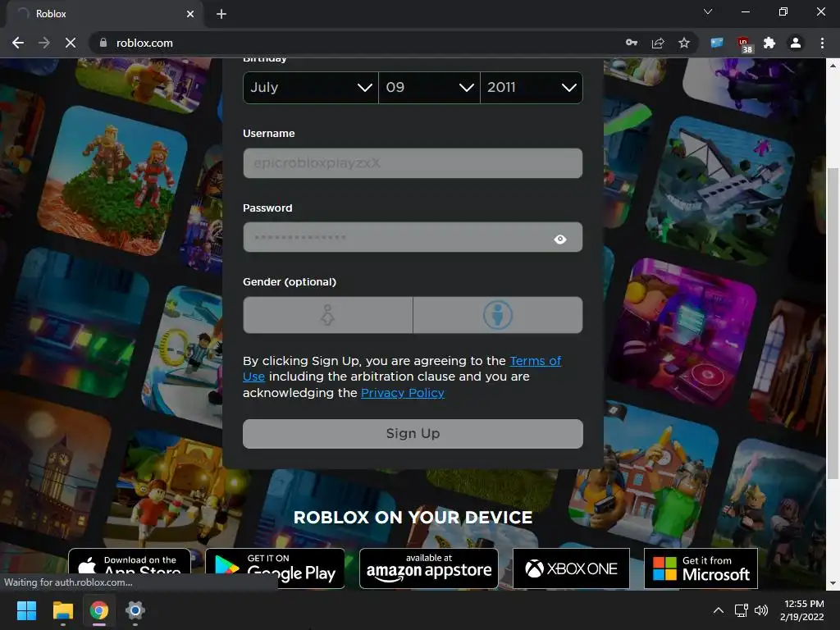Open the birthday day dropdown showing 09
This screenshot has height=630, width=840.
pyautogui.click(x=429, y=87)
